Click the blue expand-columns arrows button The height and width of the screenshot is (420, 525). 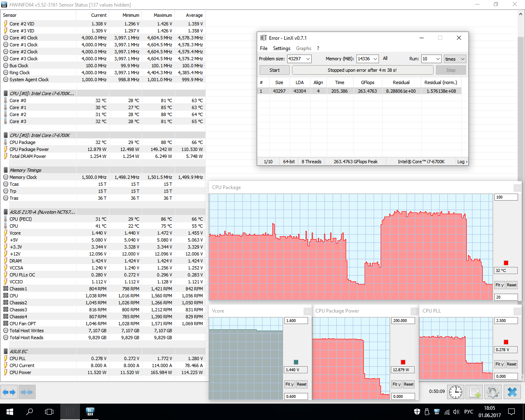click(9, 392)
